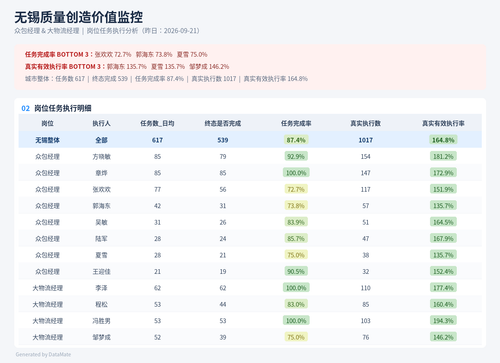500x363 pixels.
Task: Click executor name 章烨
Action: point(101,173)
